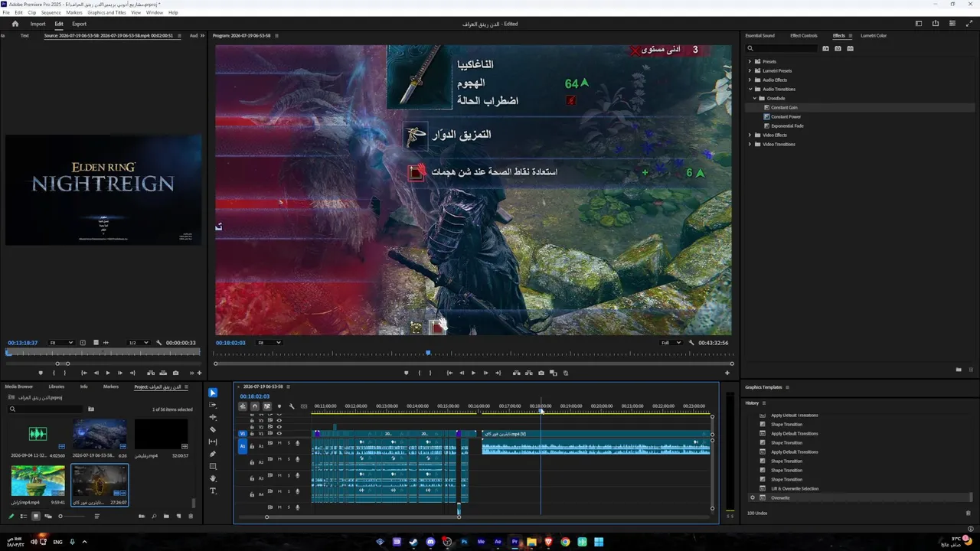The width and height of the screenshot is (980, 551).
Task: Click New Item icon in the Project panel
Action: tap(178, 516)
